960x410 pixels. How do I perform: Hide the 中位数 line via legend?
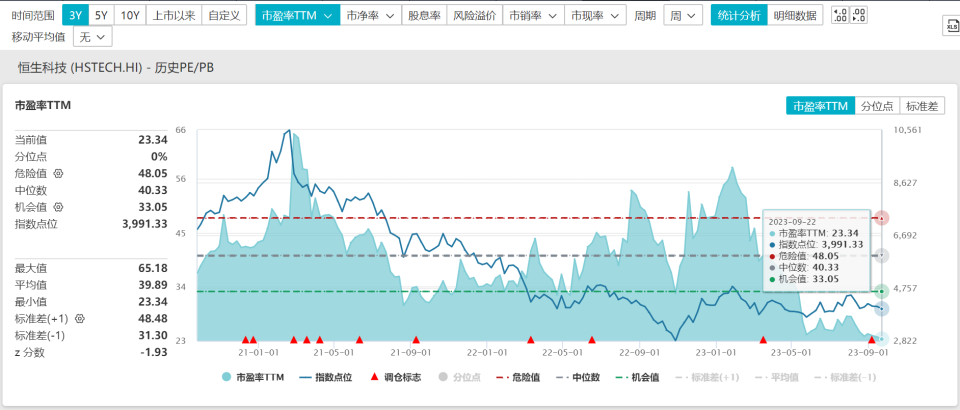pos(577,378)
